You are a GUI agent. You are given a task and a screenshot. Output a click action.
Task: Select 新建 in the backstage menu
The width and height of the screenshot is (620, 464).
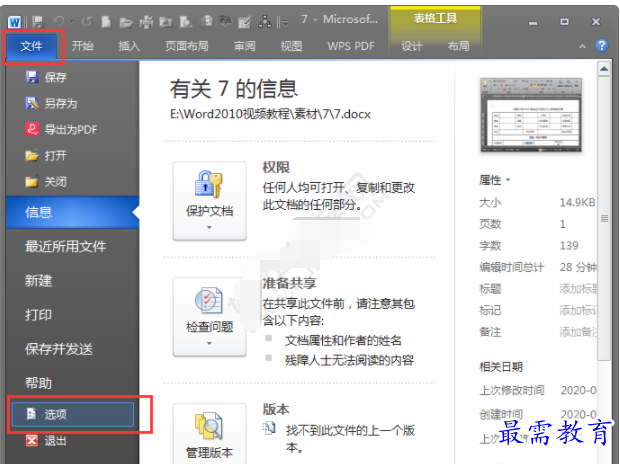point(38,281)
